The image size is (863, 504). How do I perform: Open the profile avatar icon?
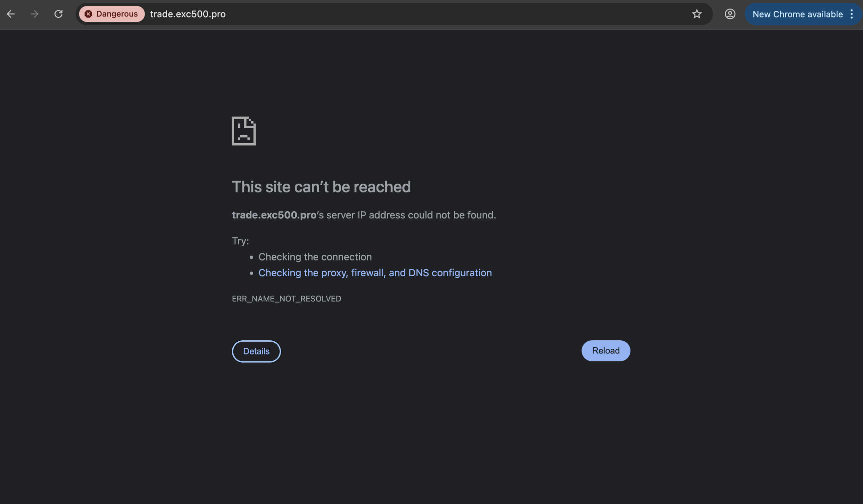pos(730,14)
